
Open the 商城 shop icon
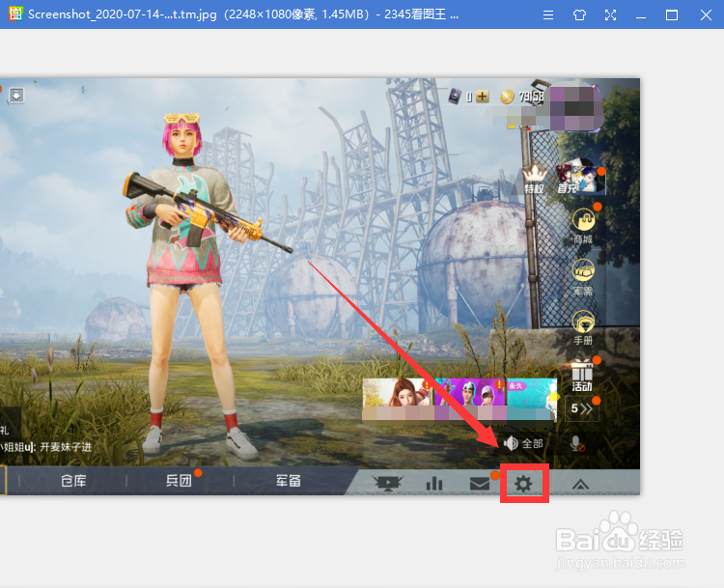(583, 226)
